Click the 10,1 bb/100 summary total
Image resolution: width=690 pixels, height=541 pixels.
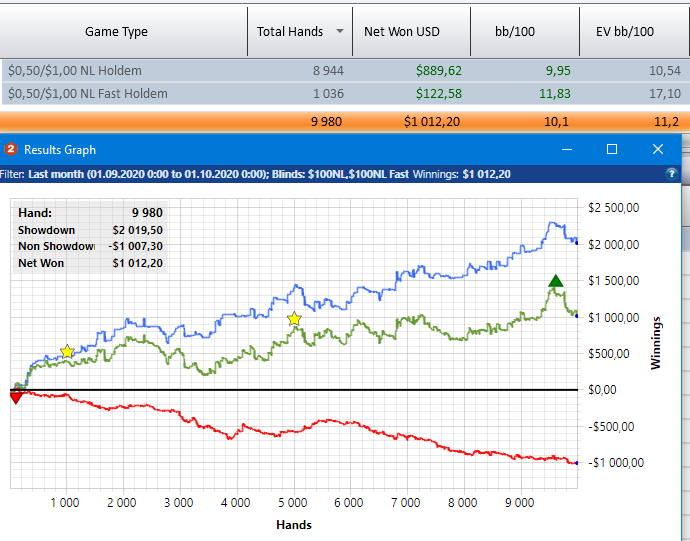556,121
